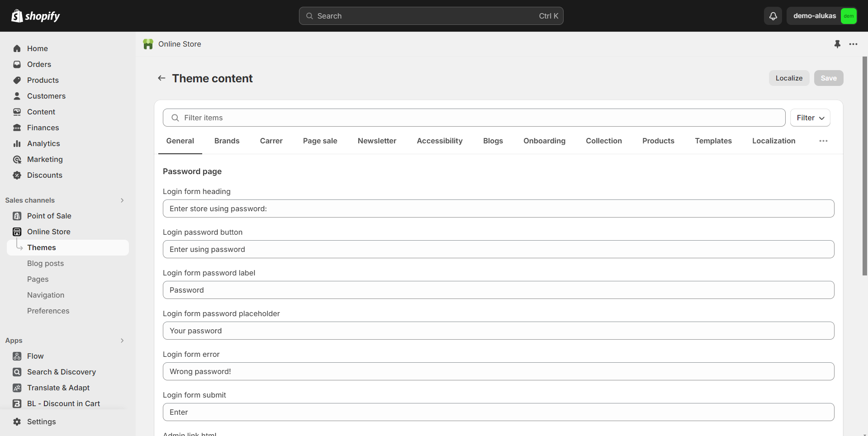Open the Navigation sidebar link
This screenshot has height=436, width=868.
(x=46, y=295)
